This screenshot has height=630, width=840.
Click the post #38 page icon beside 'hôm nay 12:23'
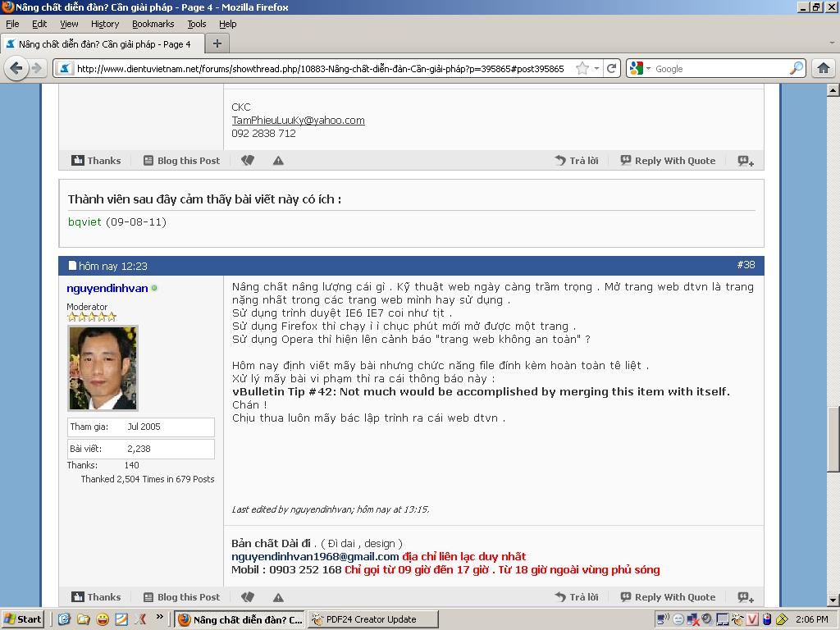[73, 265]
